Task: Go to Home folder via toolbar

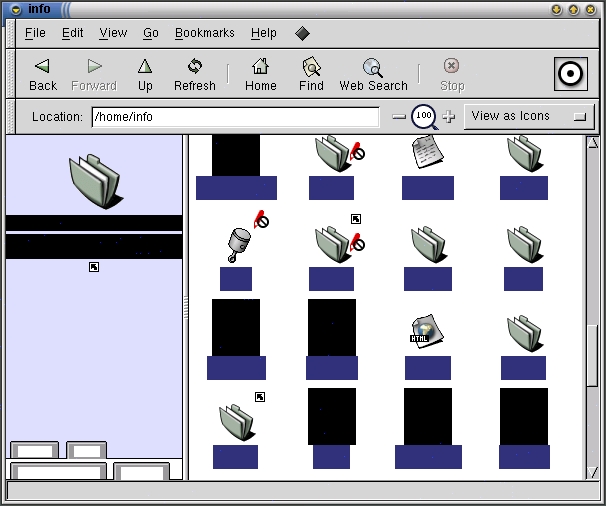Action: click(260, 67)
